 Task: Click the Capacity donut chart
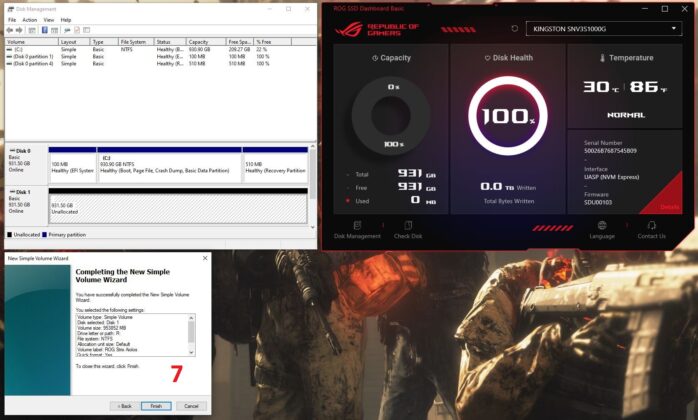tap(391, 115)
